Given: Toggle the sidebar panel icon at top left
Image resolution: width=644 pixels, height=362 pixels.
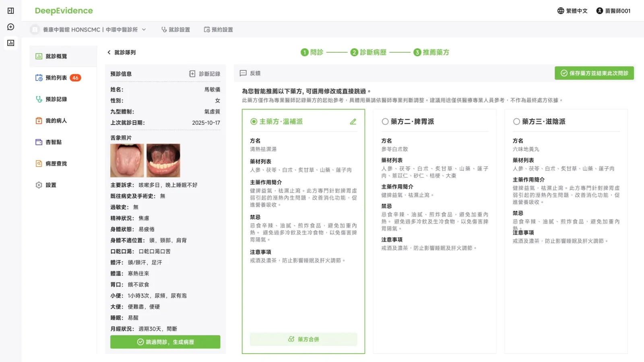Looking at the screenshot, I should [x=11, y=11].
